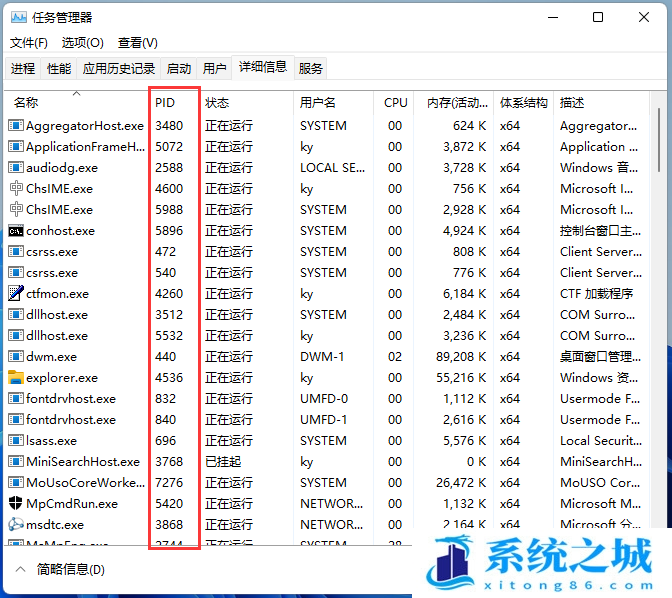Click dllhost.exe icon with PID 3512
The image size is (672, 598).
[16, 315]
